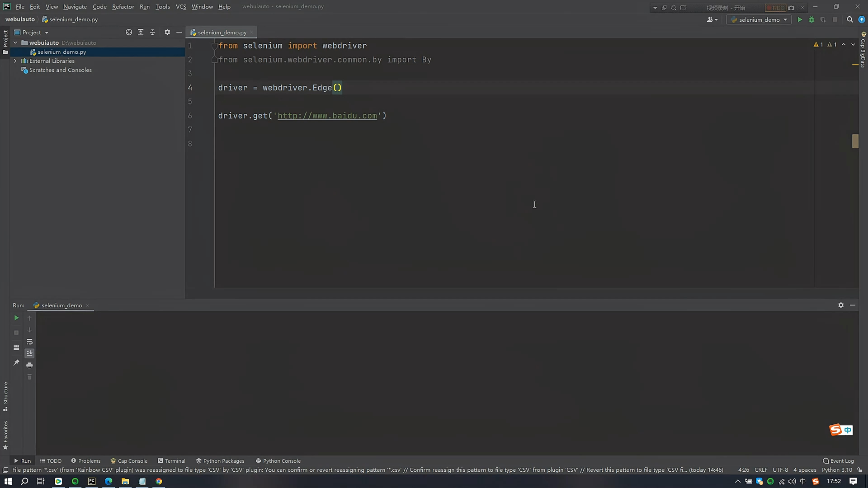Image resolution: width=868 pixels, height=488 pixels.
Task: Switch to the selenium_demo.py editor tab
Action: tap(222, 33)
